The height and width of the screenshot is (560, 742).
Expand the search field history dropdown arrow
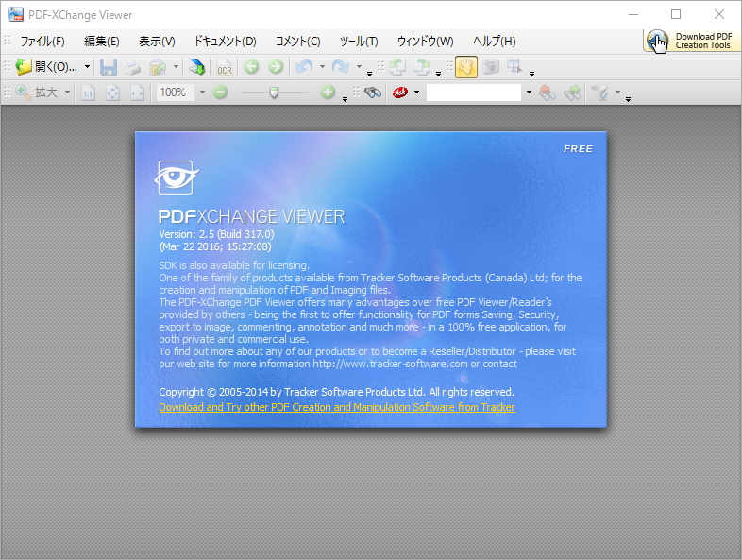(529, 93)
